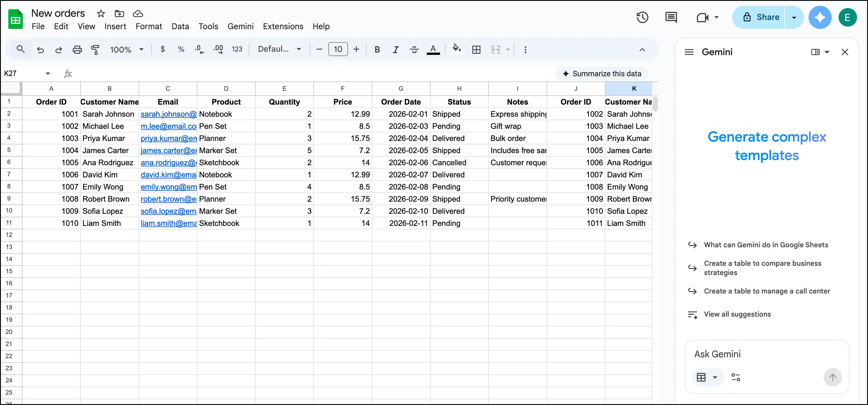Click the Summarize this data button
Viewport: 868px width, 405px height.
point(603,73)
